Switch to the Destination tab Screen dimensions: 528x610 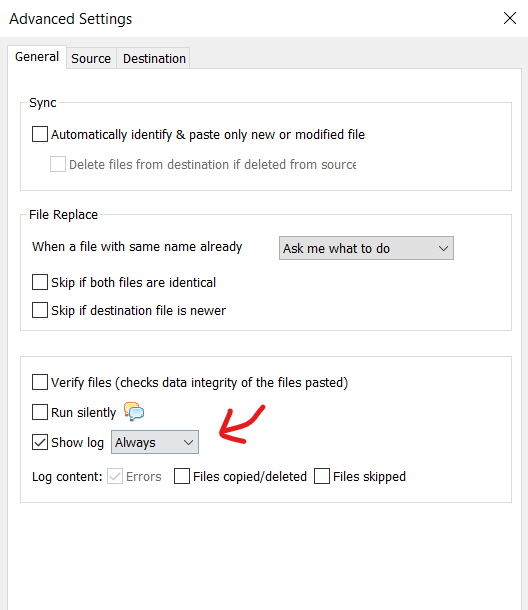154,58
